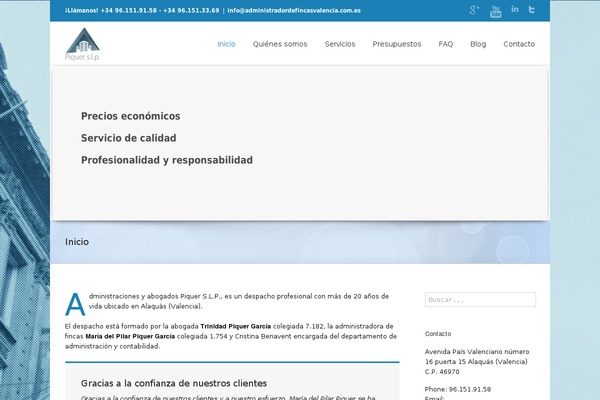Open the Contacto menu item
This screenshot has width=600, height=400.
coord(519,44)
